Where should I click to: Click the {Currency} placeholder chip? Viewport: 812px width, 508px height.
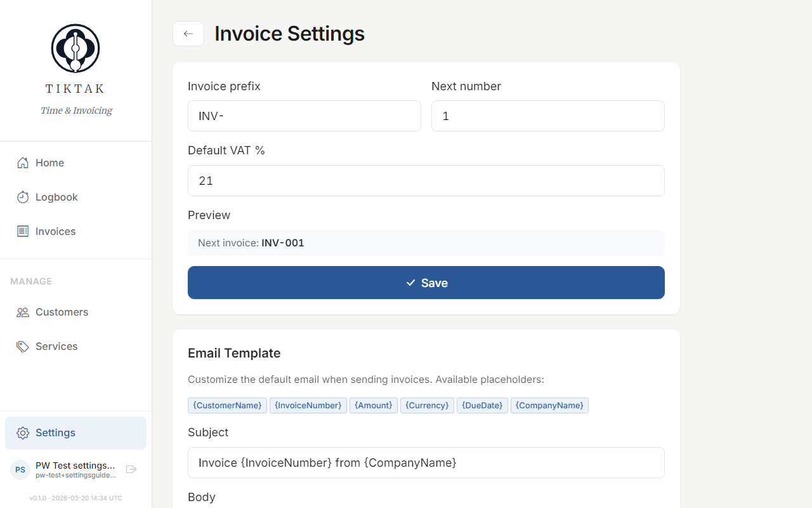click(x=426, y=405)
